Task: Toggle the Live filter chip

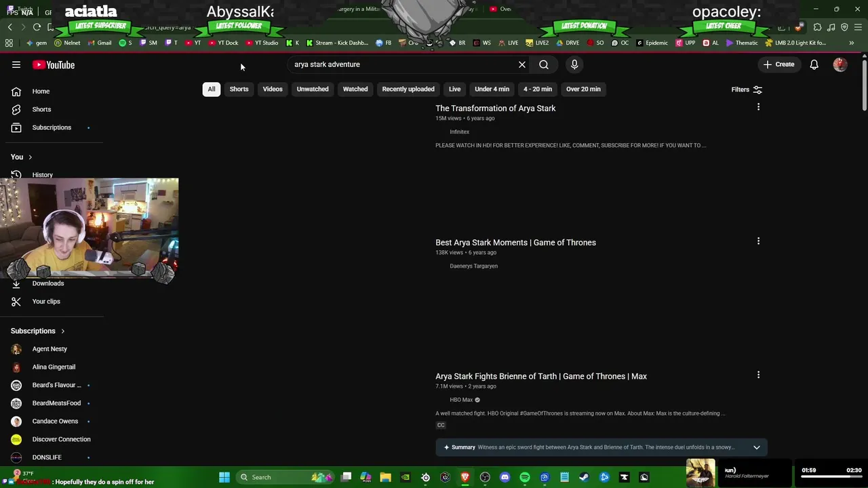Action: [454, 89]
